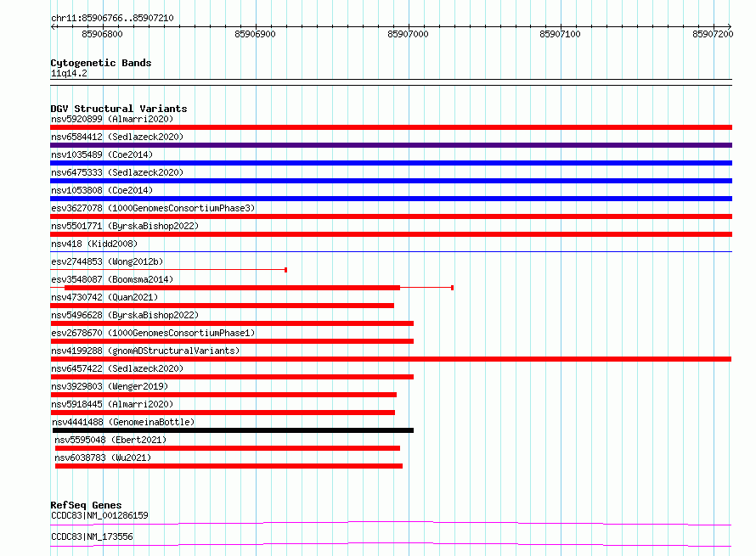
Task: Open esv3627078 (1000GenomesConsortiumPhase3) variant label
Action: click(153, 208)
